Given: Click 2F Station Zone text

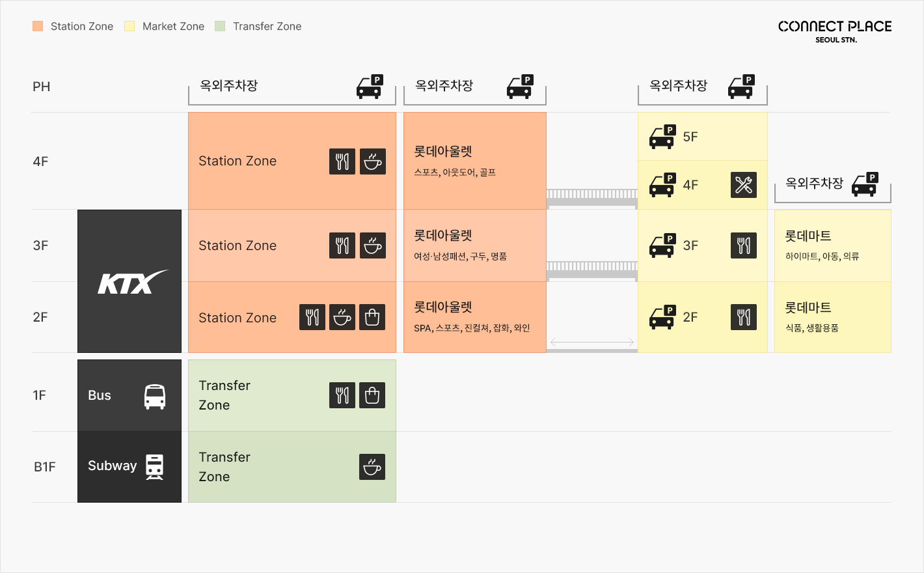Looking at the screenshot, I should pos(238,318).
